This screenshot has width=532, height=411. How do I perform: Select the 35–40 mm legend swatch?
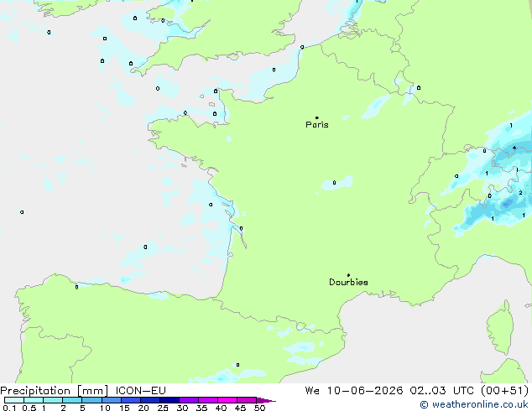(207, 400)
